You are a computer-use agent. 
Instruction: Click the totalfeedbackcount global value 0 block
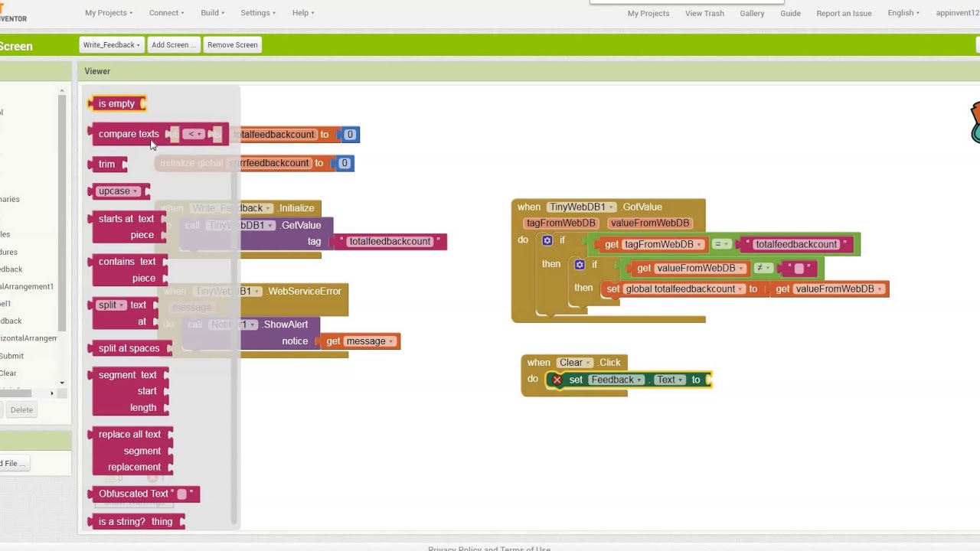click(x=350, y=135)
